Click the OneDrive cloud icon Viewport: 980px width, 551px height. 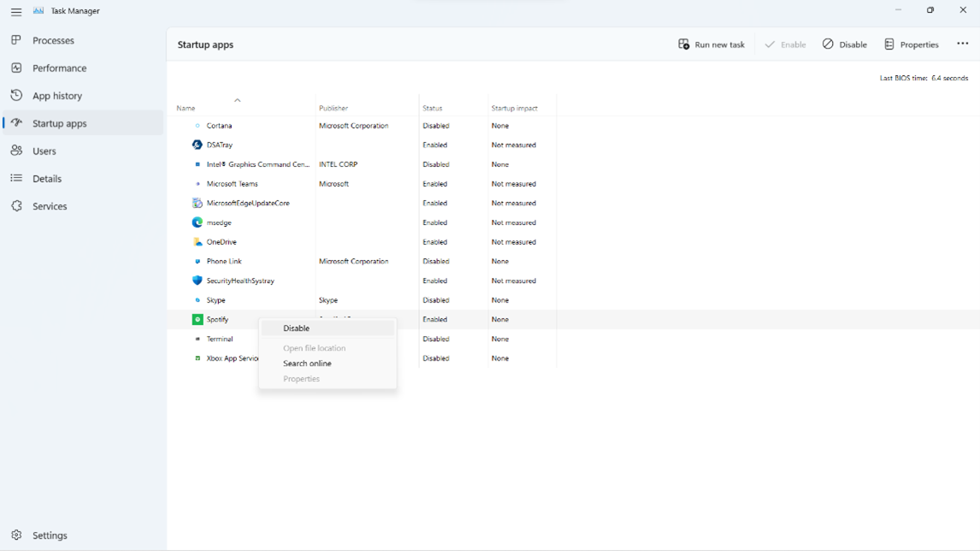click(198, 242)
